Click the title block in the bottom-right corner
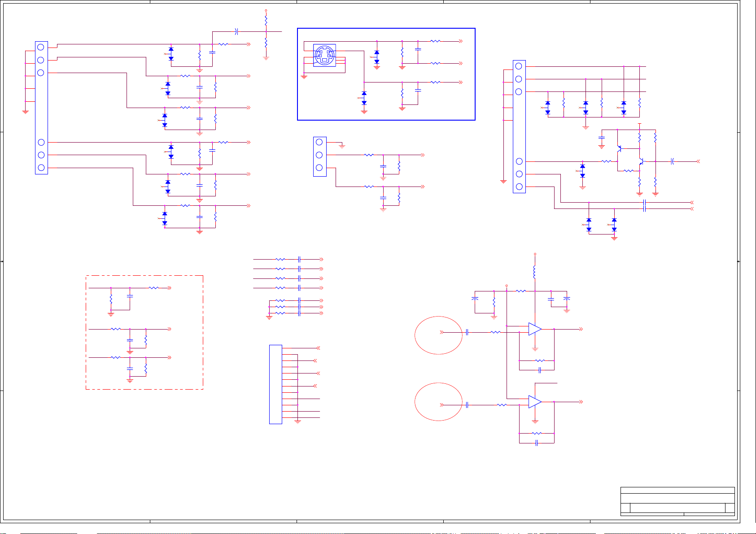Viewport: 756px width, 534px height. click(677, 501)
